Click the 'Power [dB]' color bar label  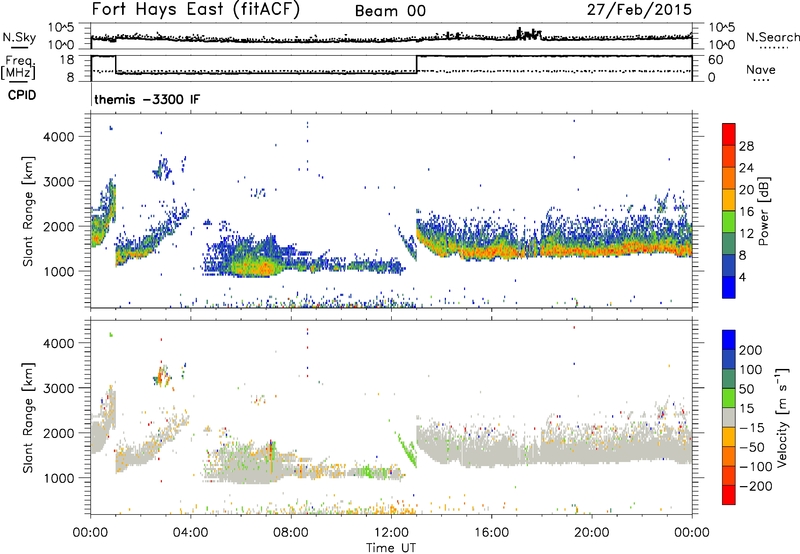[763, 211]
